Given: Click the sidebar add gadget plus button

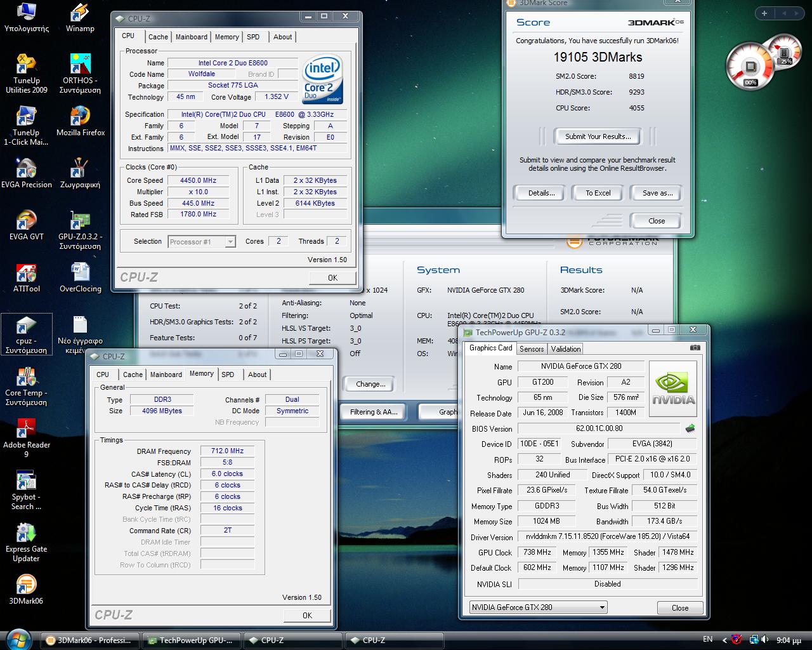Looking at the screenshot, I should [764, 13].
